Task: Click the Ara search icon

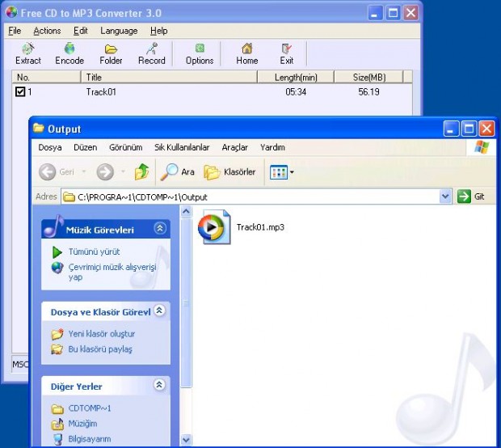Action: 169,172
